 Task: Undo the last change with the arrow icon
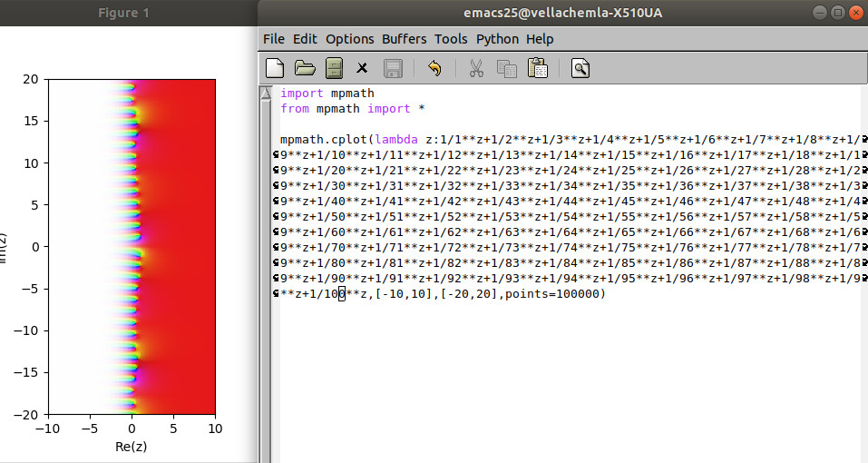(434, 68)
